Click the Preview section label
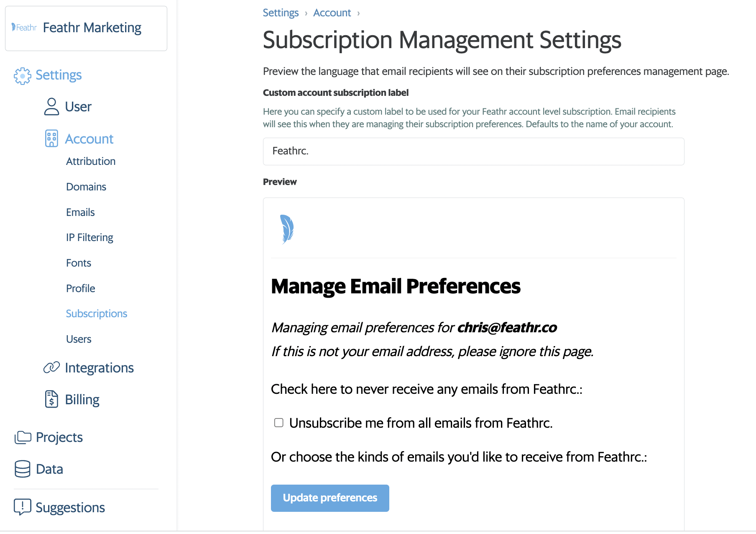The image size is (756, 534). (x=280, y=182)
